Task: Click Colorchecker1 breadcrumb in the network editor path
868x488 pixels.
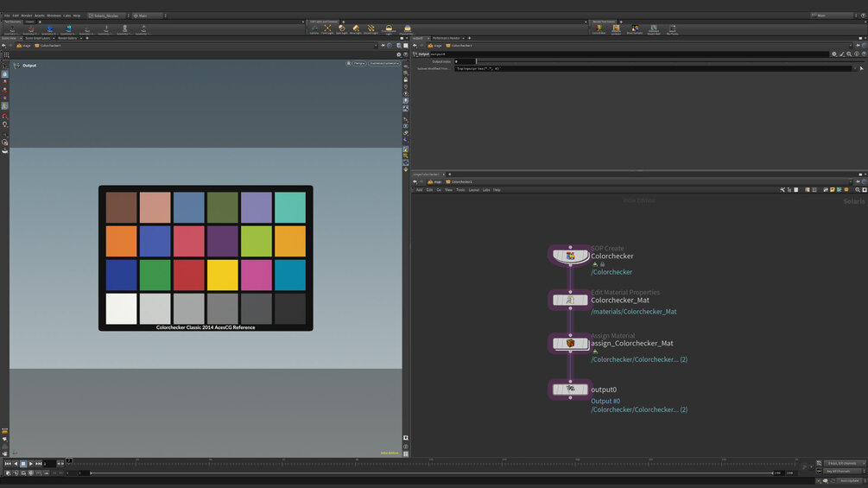Action: (x=459, y=181)
